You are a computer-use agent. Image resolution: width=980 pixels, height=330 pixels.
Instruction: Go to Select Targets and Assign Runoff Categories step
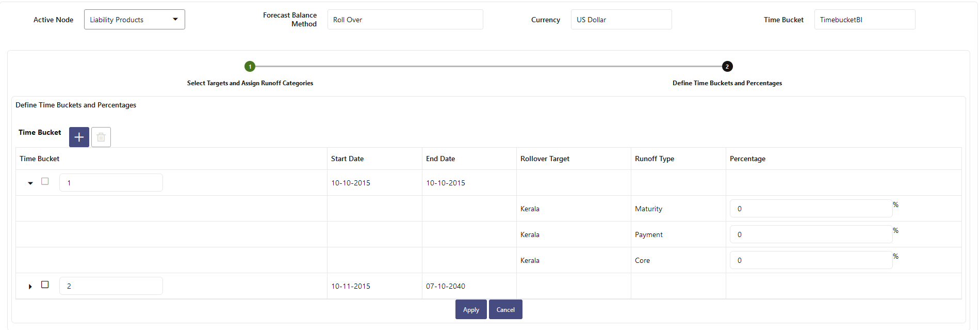pos(250,83)
